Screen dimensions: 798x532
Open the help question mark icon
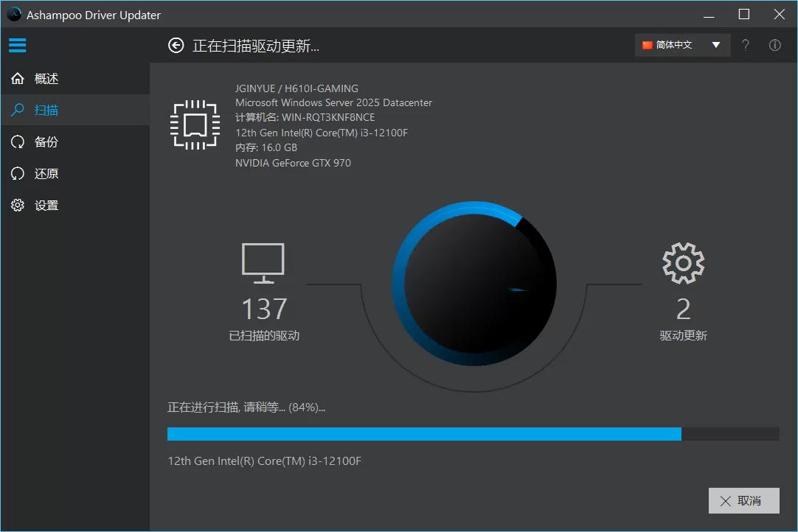click(745, 45)
